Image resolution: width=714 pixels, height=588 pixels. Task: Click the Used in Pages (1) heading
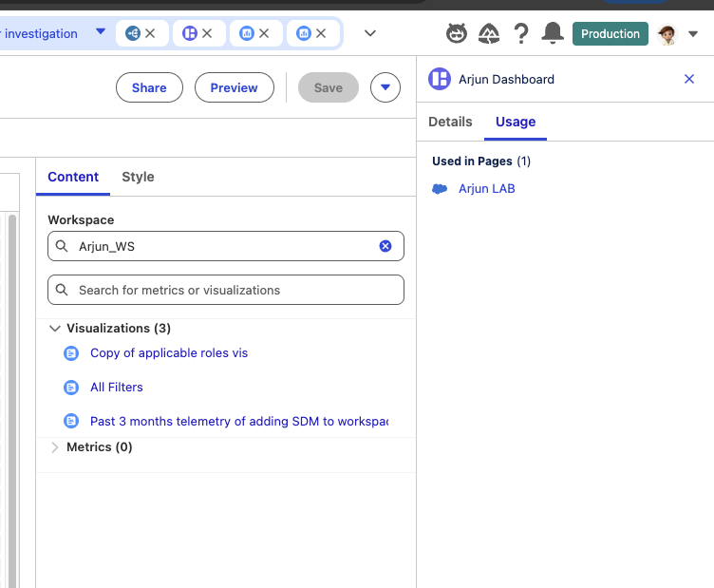pyautogui.click(x=481, y=161)
